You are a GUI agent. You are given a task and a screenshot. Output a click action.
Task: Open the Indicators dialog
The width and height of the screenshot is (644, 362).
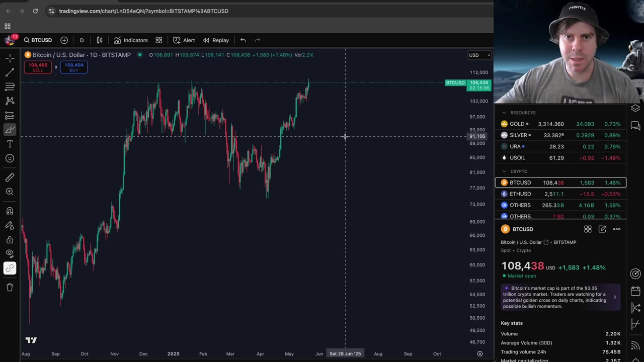(x=131, y=40)
